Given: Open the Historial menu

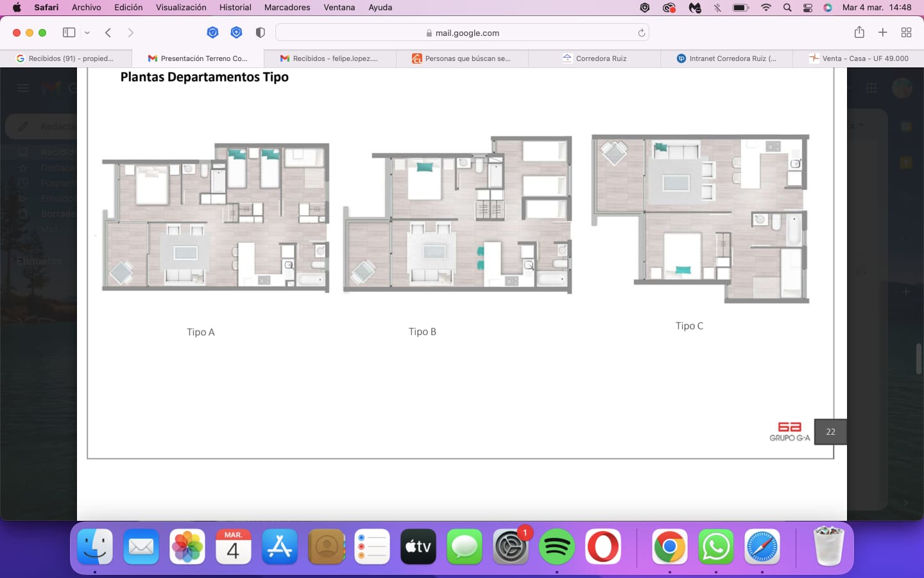Looking at the screenshot, I should click(235, 8).
